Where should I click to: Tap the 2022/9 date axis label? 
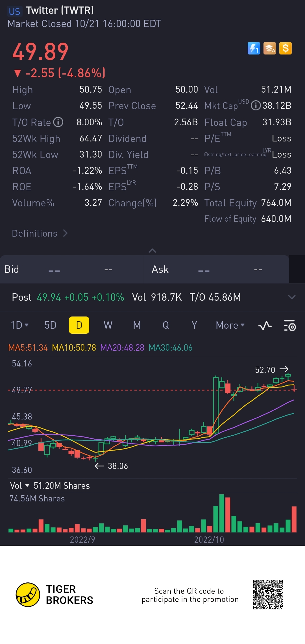[82, 540]
